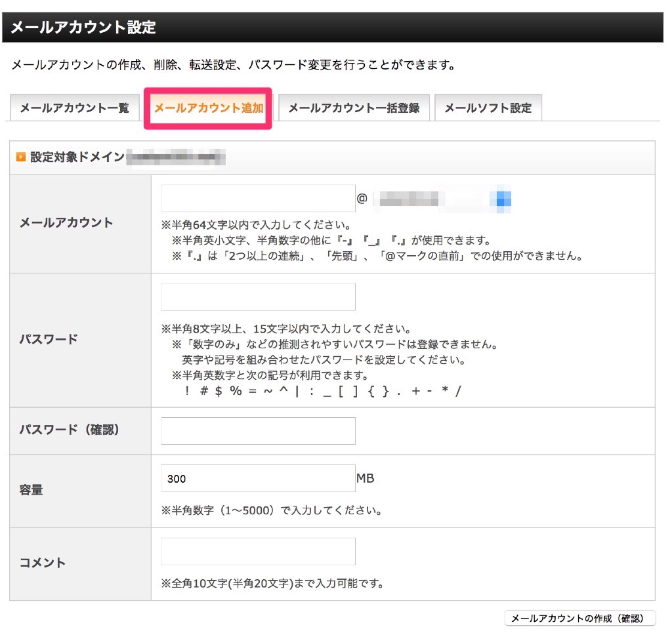The image size is (672, 633).
Task: Switch to the メールソフト設定 tab
Action: point(488,108)
